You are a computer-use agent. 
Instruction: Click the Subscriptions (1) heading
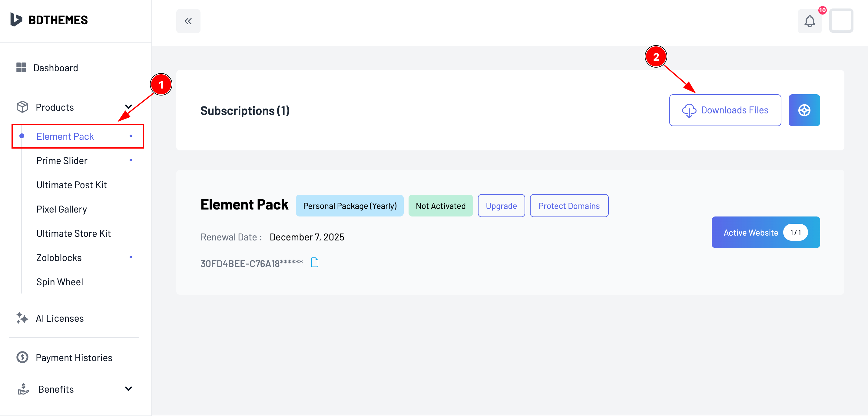pyautogui.click(x=245, y=111)
